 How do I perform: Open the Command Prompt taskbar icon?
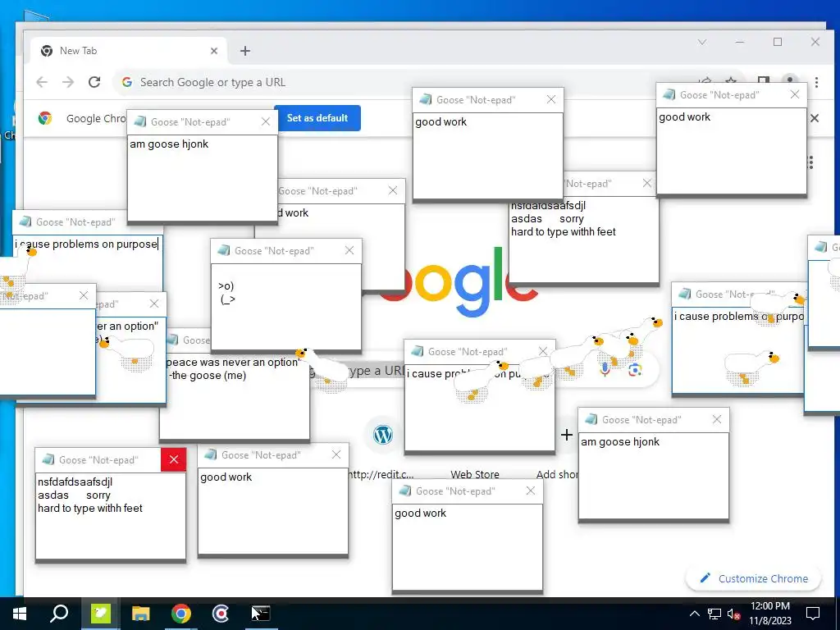tap(261, 614)
